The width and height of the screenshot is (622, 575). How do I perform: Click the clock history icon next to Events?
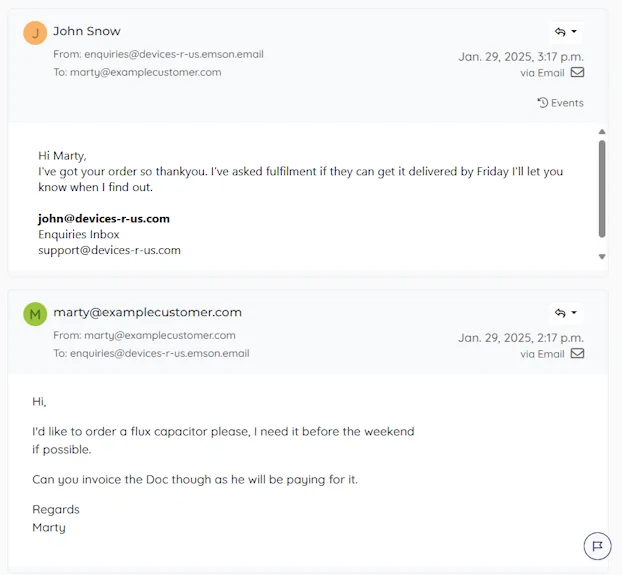(x=543, y=103)
